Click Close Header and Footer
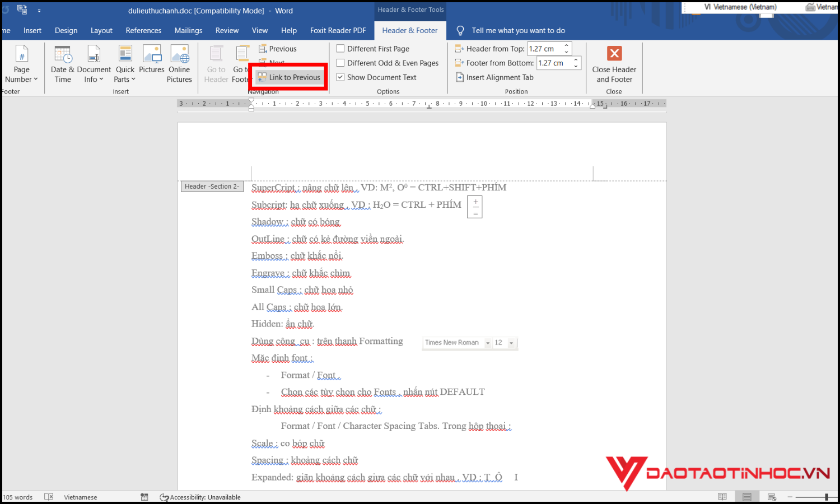Viewport: 840px width, 504px height. click(614, 54)
